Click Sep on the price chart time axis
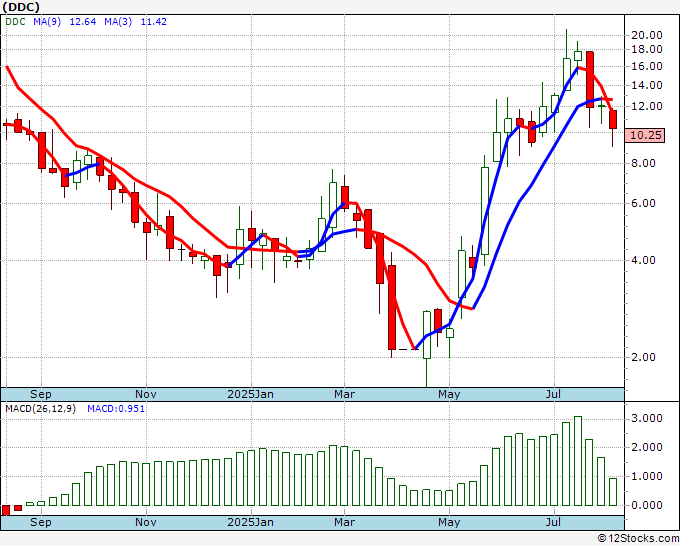Image resolution: width=680 pixels, height=546 pixels. pos(41,394)
